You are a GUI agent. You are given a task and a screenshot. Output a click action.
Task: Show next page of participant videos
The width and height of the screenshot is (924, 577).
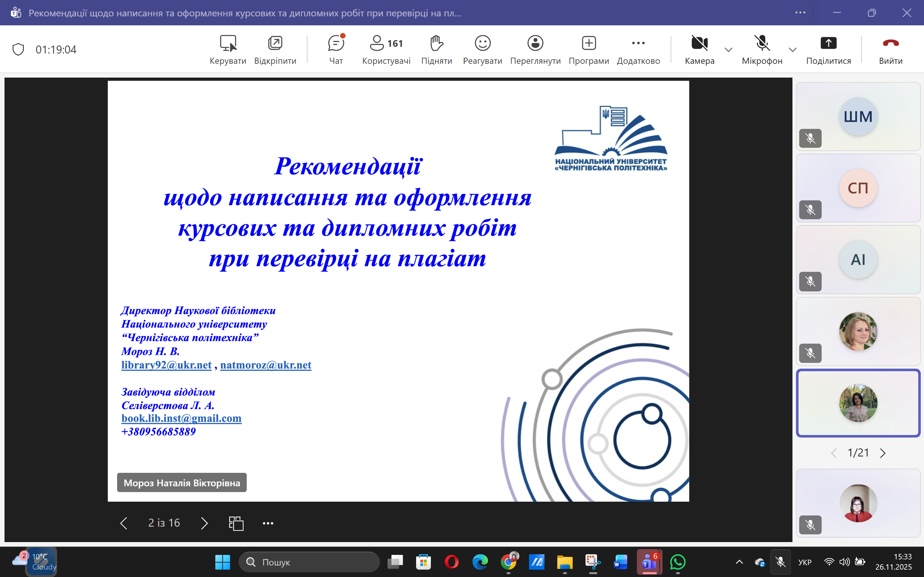point(883,453)
